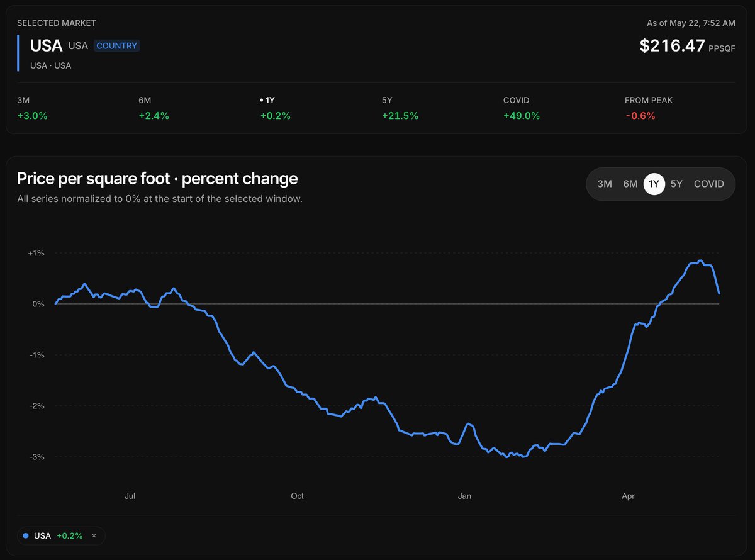Click the USA market title
This screenshot has height=560, width=755.
(x=46, y=46)
